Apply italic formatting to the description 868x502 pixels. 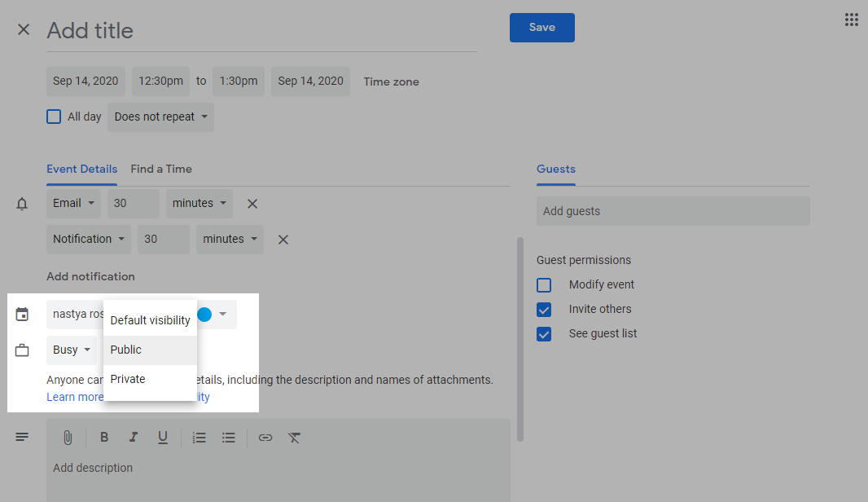tap(134, 438)
